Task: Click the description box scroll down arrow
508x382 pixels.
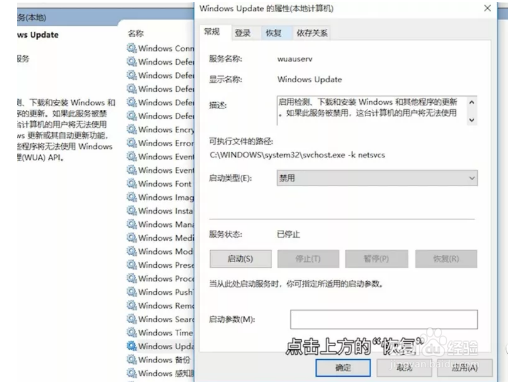Action: (x=472, y=120)
